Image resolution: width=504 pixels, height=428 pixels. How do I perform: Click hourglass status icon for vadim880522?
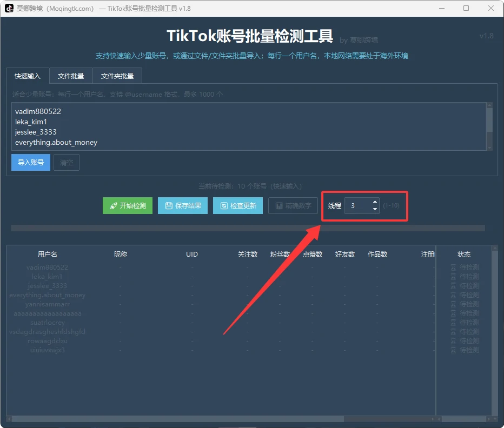tap(453, 267)
